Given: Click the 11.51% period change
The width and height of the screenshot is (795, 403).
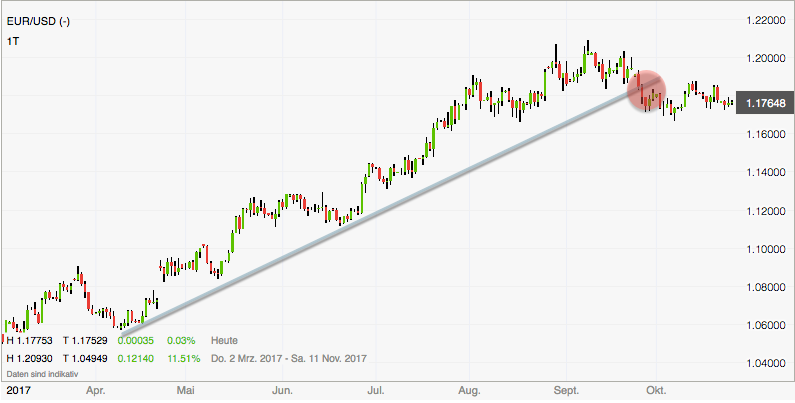Looking at the screenshot, I should (x=183, y=359).
